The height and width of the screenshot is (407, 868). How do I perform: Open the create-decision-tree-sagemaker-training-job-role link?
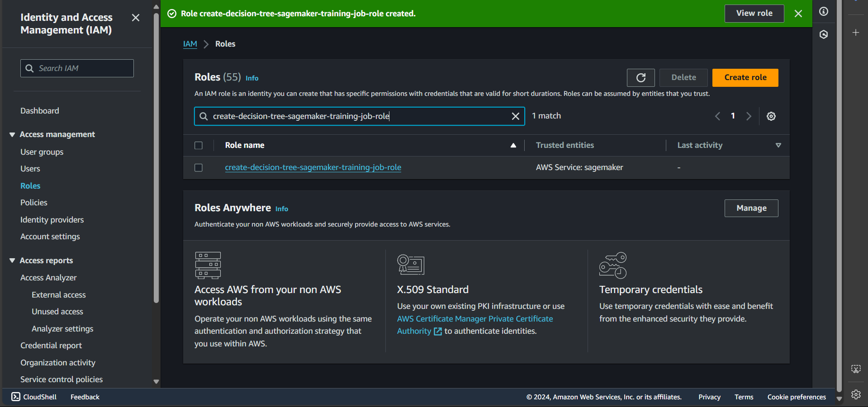[x=313, y=167]
